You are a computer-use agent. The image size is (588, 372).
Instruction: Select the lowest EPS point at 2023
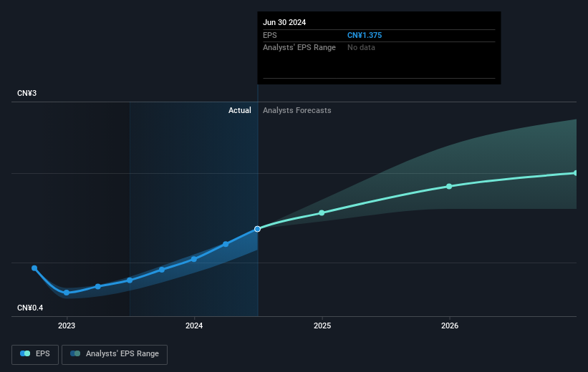(67, 293)
